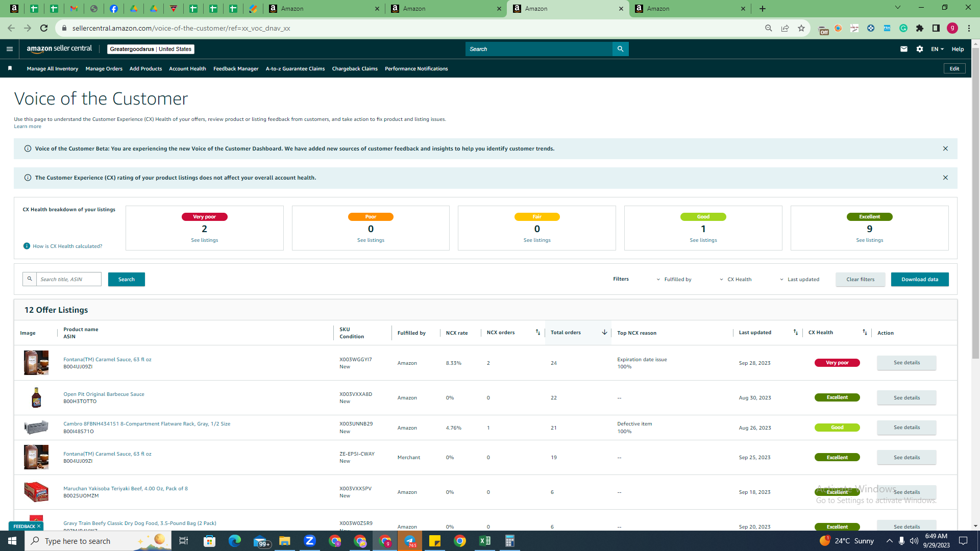Click the Windows Start button
The width and height of the screenshot is (980, 551).
coord(12,541)
